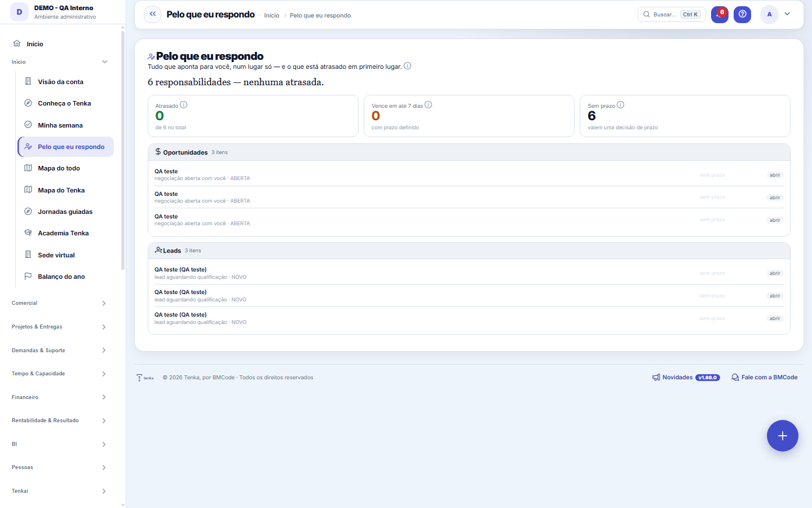Image resolution: width=812 pixels, height=508 pixels.
Task: Click abrir on last Leads row
Action: point(775,318)
